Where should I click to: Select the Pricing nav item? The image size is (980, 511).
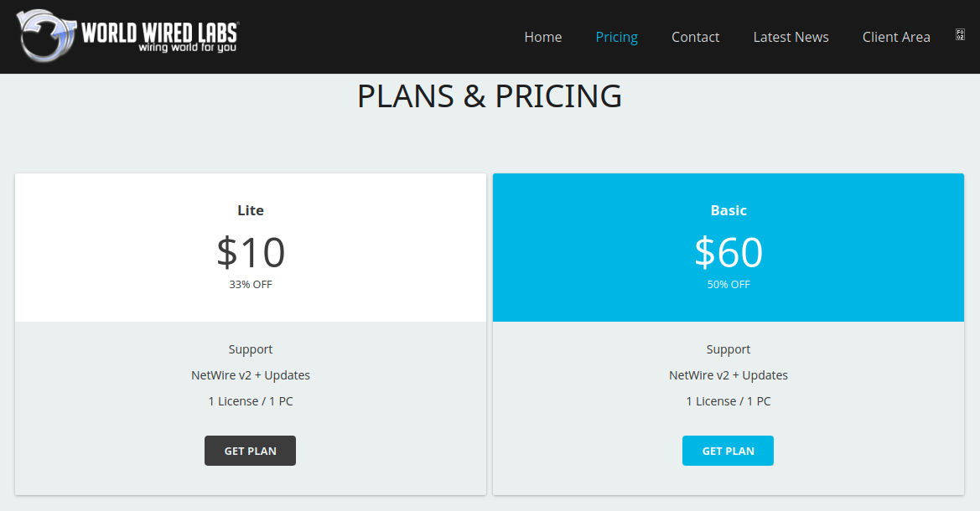[x=616, y=37]
